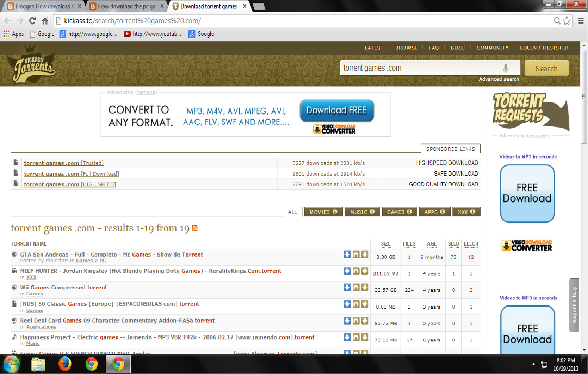Viewport: 588px width, 374px height.
Task: Open the Windows Start menu
Action: click(x=12, y=364)
